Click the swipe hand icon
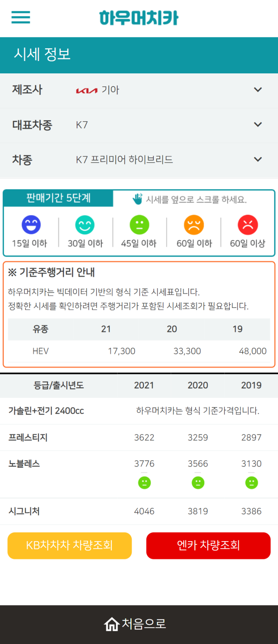This screenshot has width=278, height=644. click(x=137, y=199)
